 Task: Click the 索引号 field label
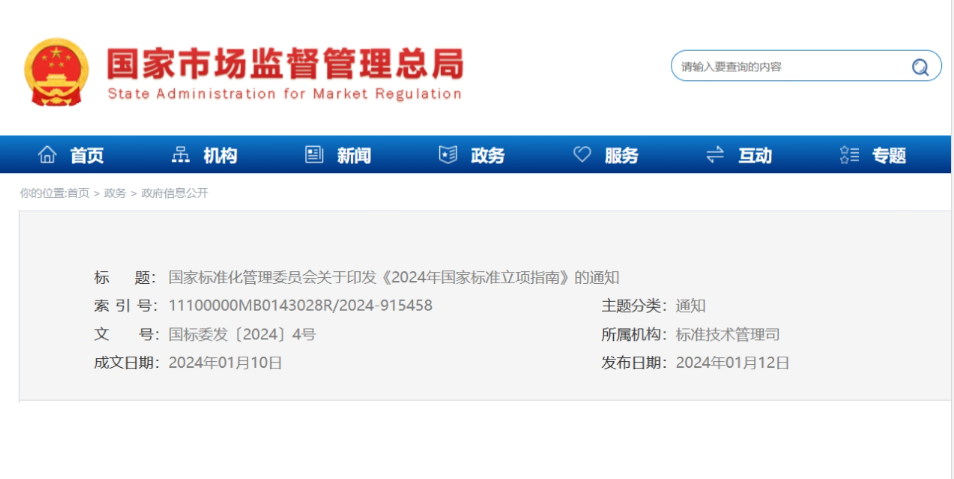125,306
